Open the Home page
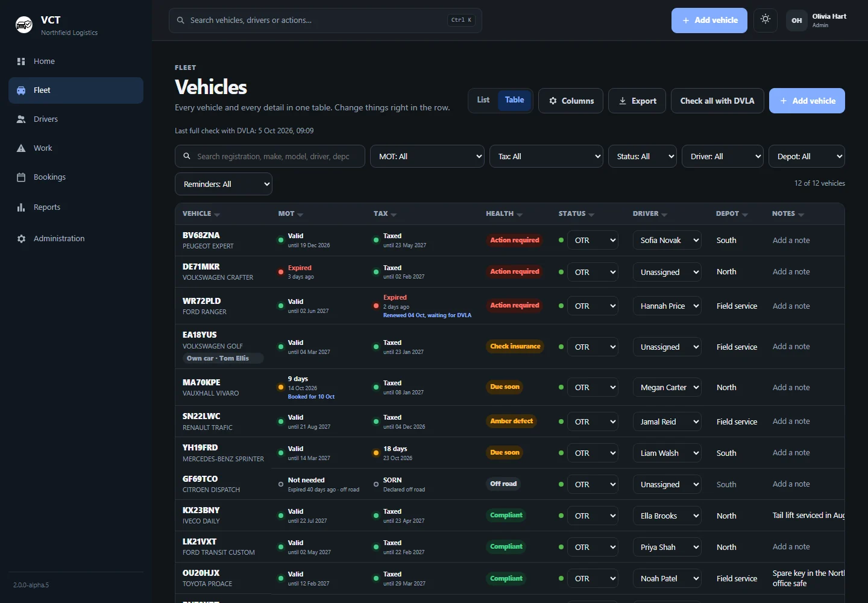The image size is (868, 603). [76, 62]
